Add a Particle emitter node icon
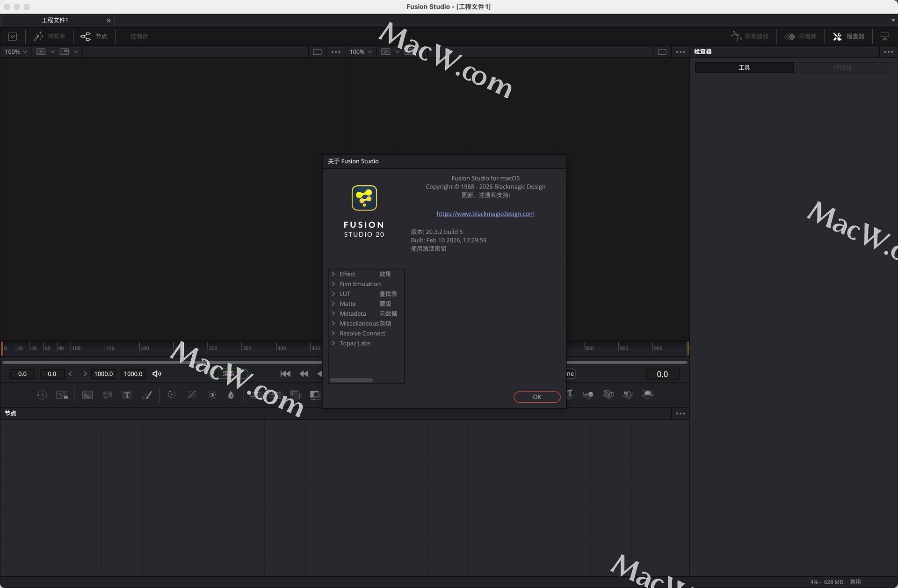 point(171,395)
